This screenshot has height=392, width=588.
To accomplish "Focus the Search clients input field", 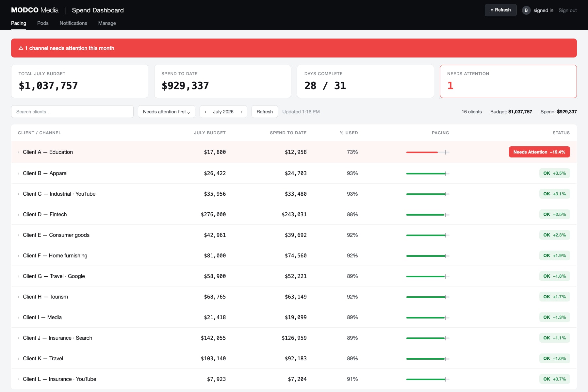I will pyautogui.click(x=72, y=112).
